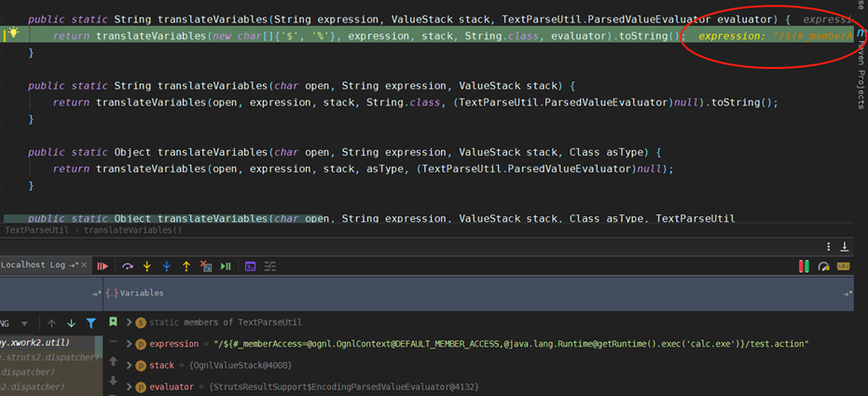Select the struts2.dispatcher stack frame
The width and height of the screenshot is (868, 396).
[48, 357]
